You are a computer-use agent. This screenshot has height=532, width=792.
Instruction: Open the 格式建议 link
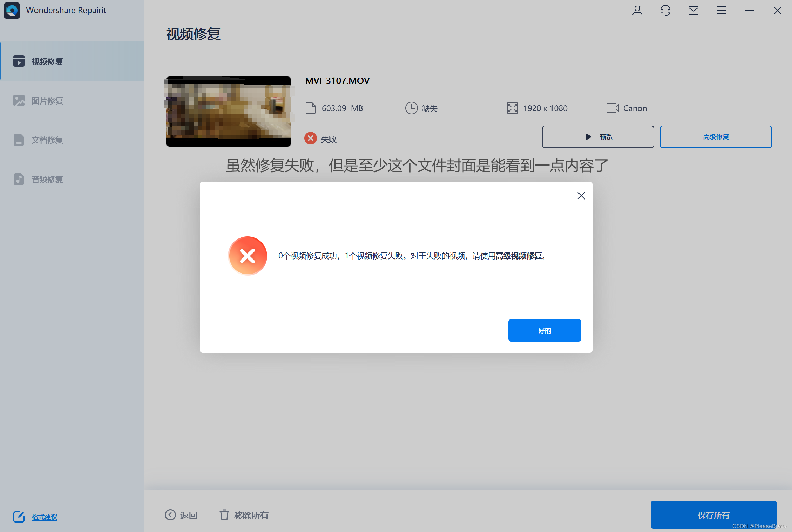pos(45,517)
